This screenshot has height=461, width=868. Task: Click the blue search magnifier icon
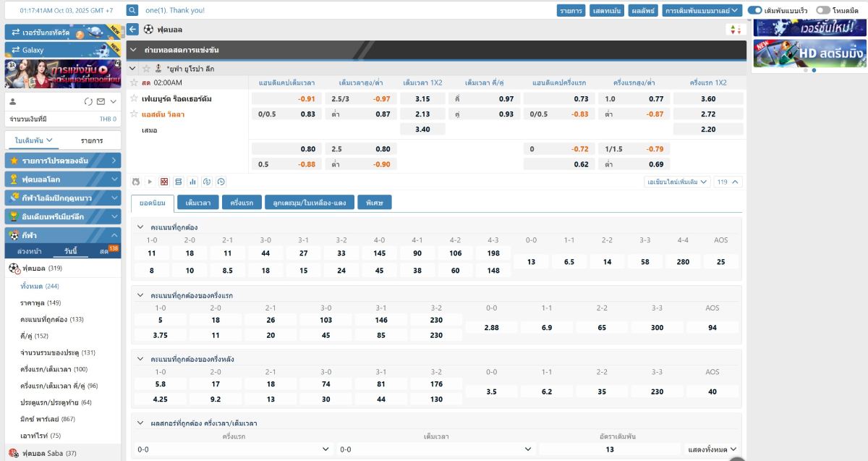(132, 10)
